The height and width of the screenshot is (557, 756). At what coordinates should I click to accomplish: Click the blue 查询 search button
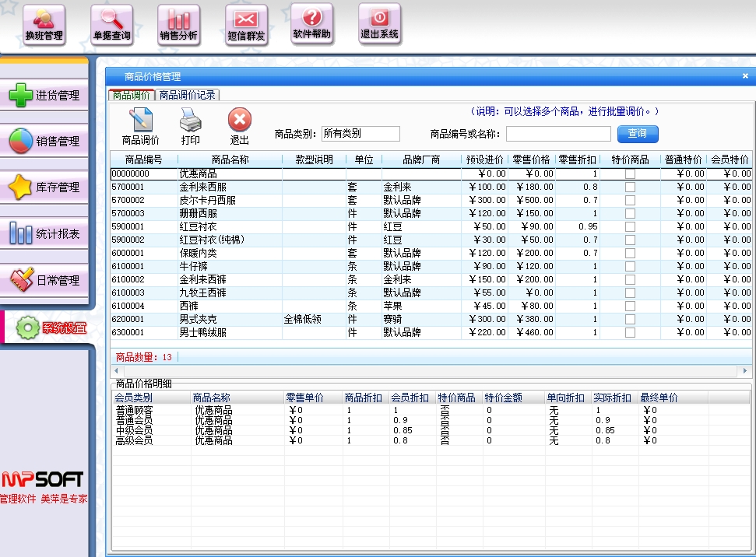click(638, 134)
